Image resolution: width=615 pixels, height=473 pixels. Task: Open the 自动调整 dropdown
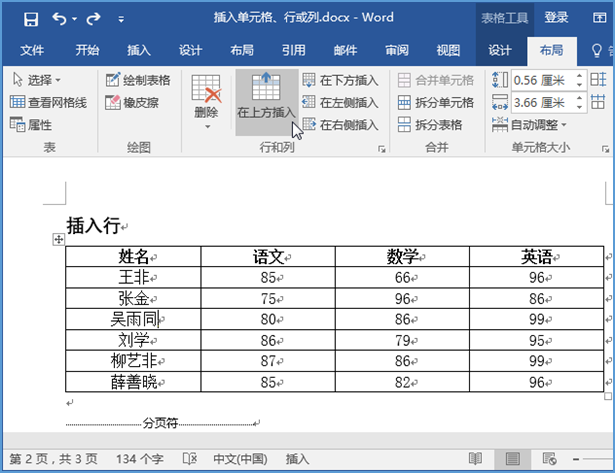click(x=529, y=125)
